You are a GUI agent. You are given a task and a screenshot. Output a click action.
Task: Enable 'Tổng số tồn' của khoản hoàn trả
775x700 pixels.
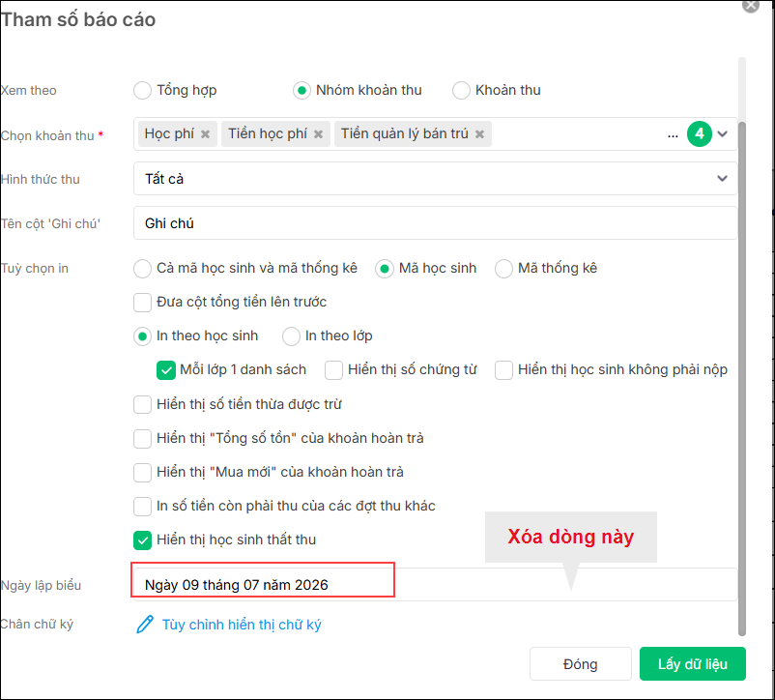click(x=142, y=439)
